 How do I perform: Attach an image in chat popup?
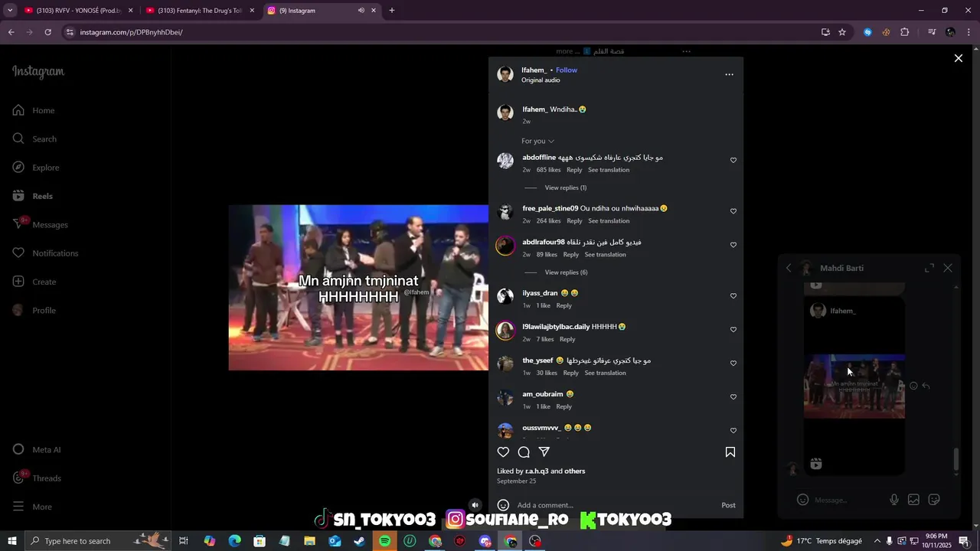(913, 500)
